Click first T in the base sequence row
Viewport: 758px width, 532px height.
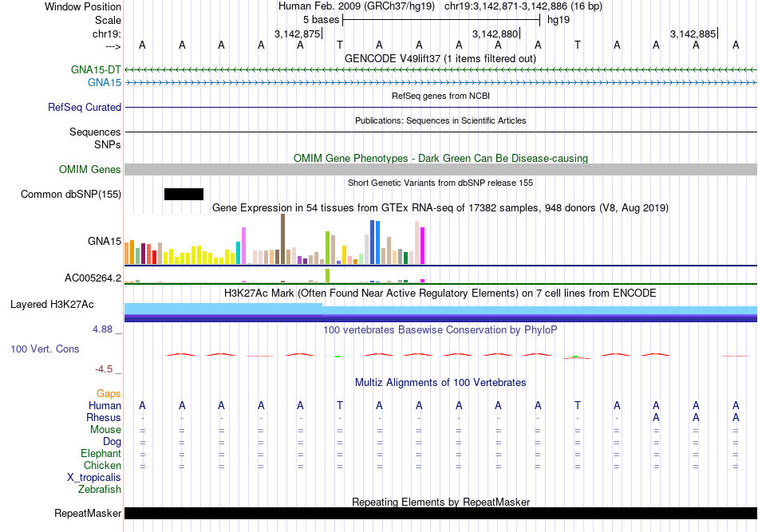click(x=340, y=45)
